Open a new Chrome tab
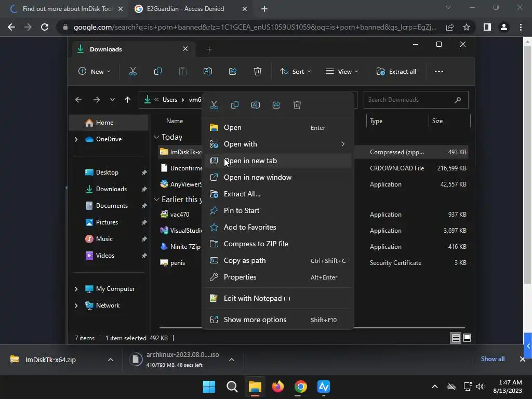The width and height of the screenshot is (532, 399). tap(264, 9)
